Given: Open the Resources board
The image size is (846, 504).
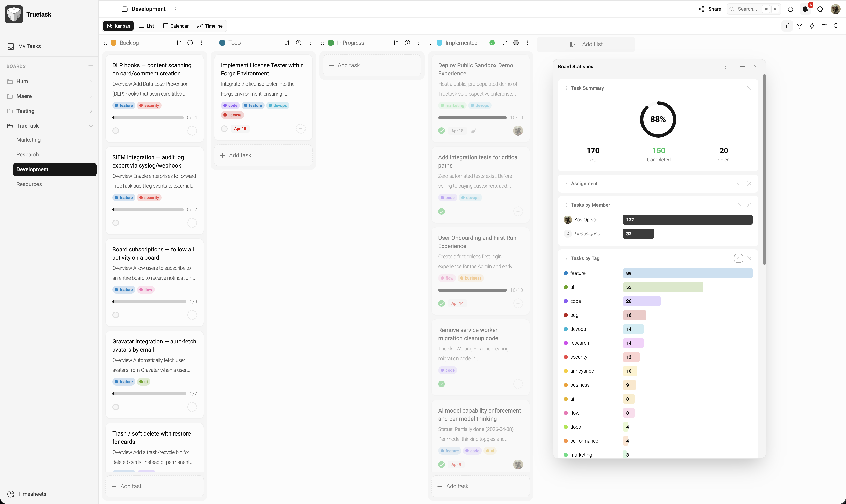Looking at the screenshot, I should (29, 184).
